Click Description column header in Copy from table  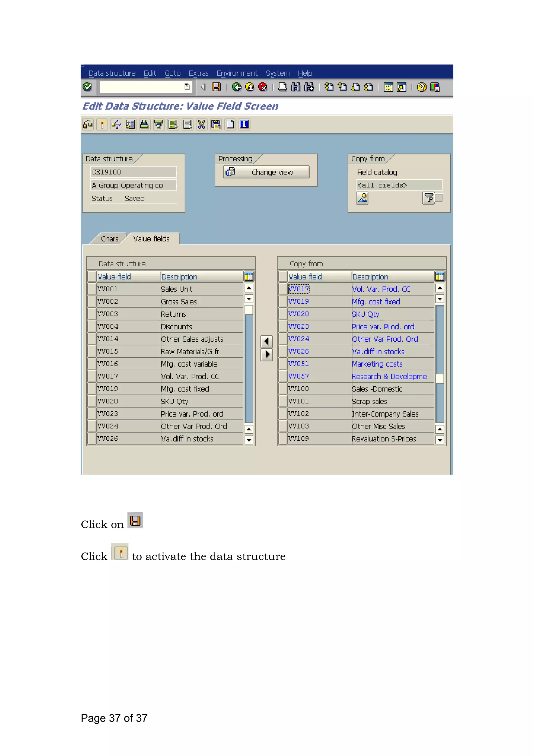[393, 277]
